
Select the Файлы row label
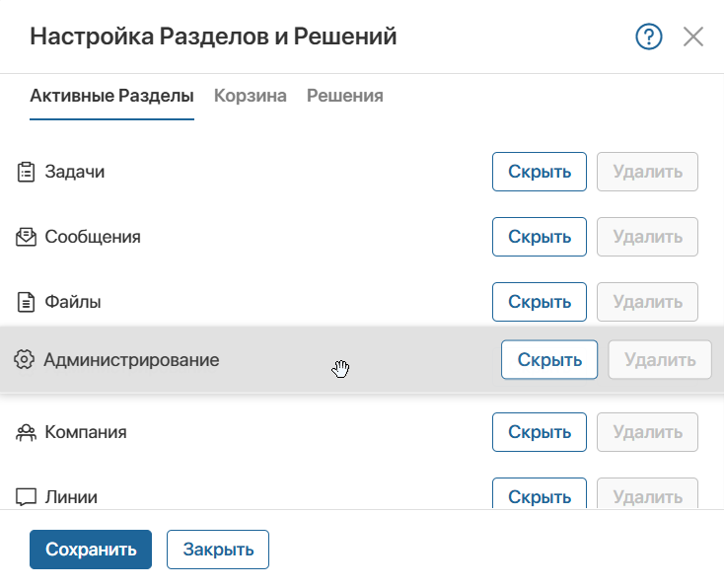pyautogui.click(x=73, y=302)
